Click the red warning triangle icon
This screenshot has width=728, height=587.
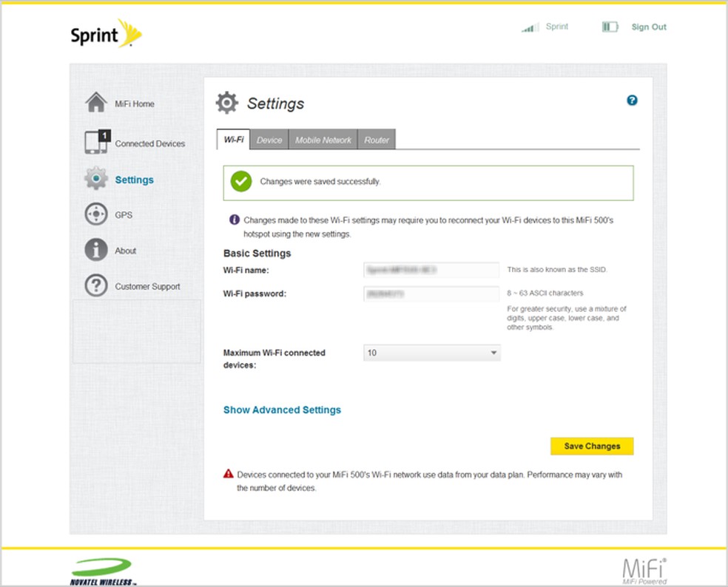pos(228,474)
